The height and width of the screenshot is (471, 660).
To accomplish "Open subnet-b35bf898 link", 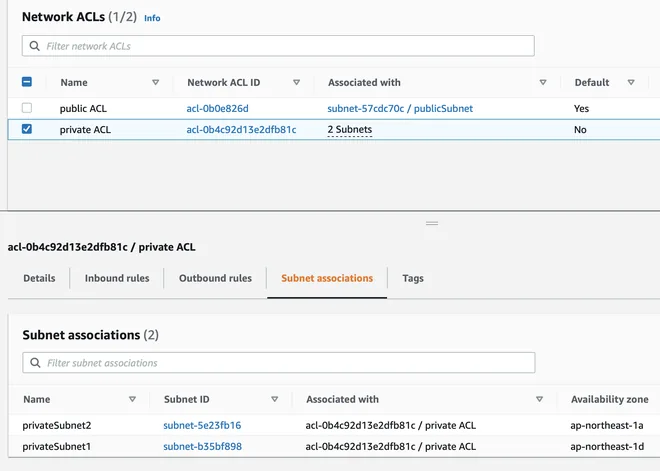I will coord(202,447).
